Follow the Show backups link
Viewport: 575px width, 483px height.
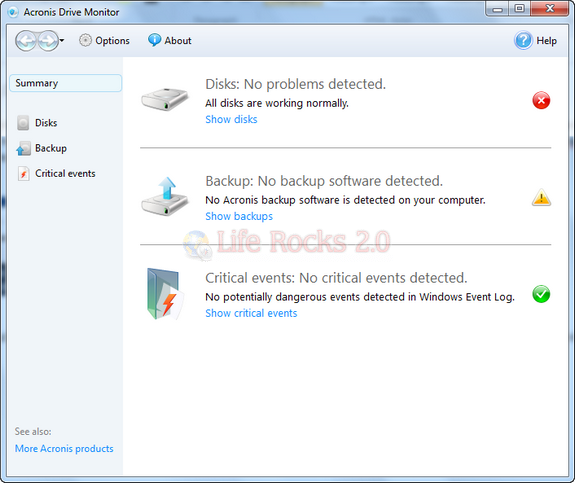[239, 216]
